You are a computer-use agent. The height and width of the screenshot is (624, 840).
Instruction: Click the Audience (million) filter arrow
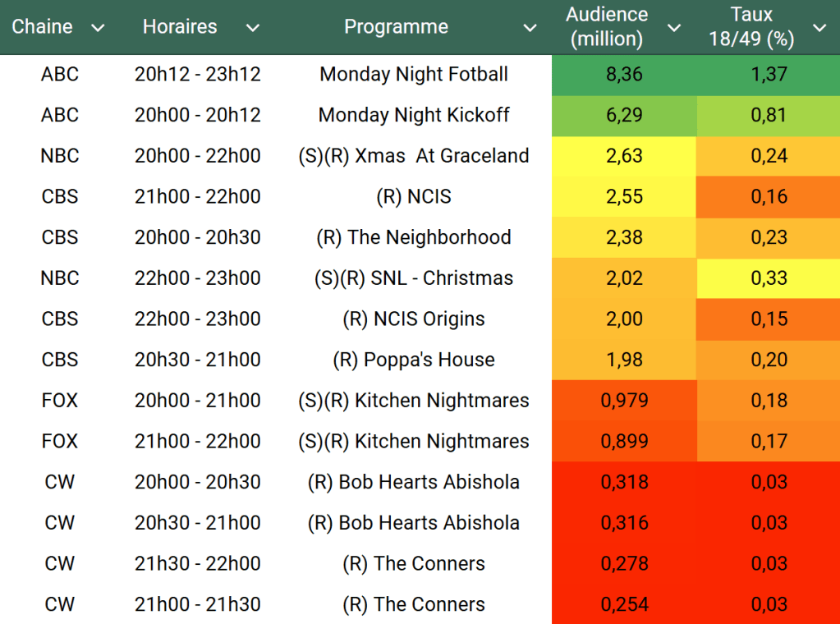(674, 28)
